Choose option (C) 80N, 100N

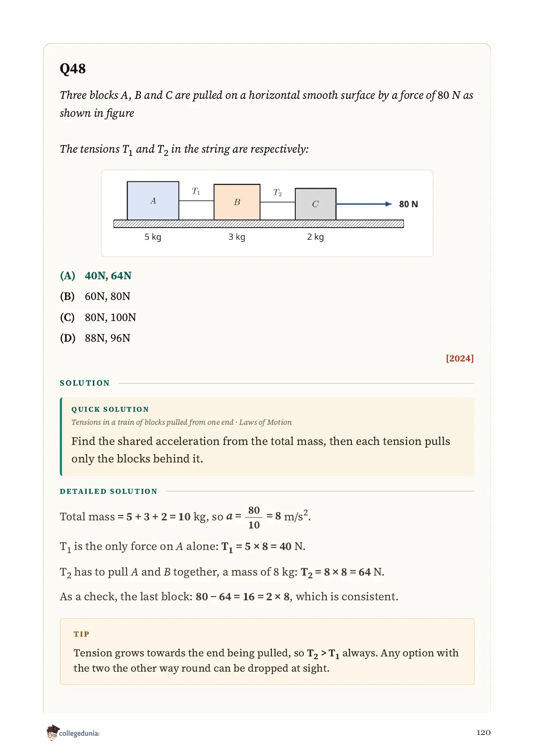click(98, 317)
